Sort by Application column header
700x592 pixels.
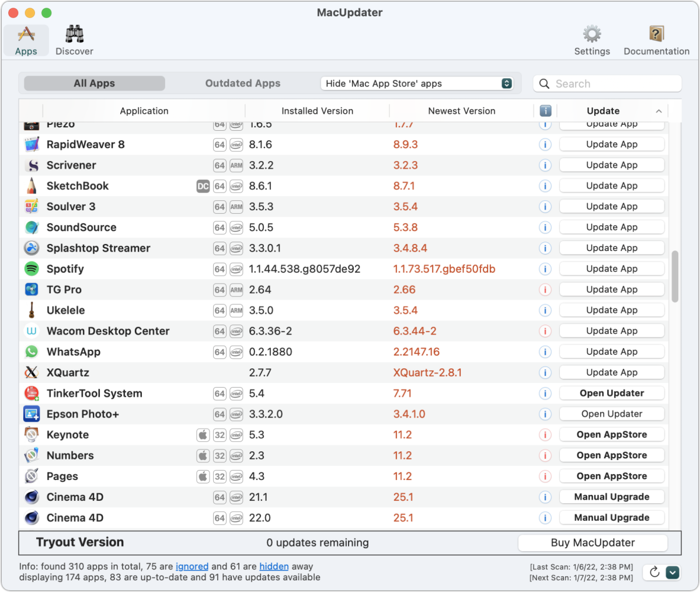tap(144, 111)
